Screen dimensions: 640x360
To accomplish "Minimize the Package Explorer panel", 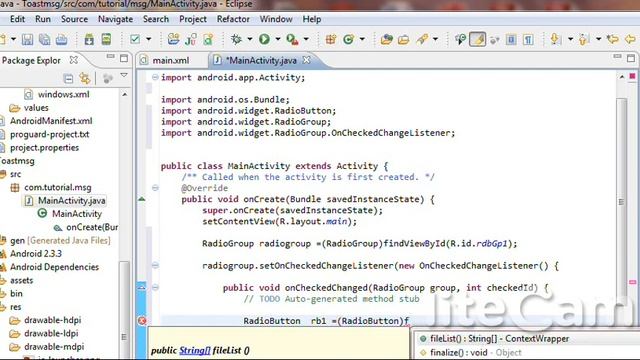I will (110, 56).
